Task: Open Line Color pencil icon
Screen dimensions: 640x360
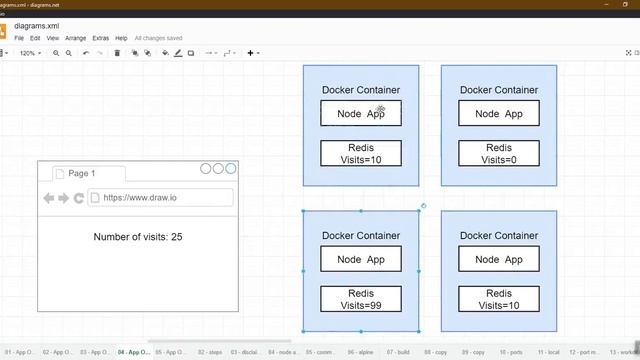Action: pyautogui.click(x=178, y=53)
